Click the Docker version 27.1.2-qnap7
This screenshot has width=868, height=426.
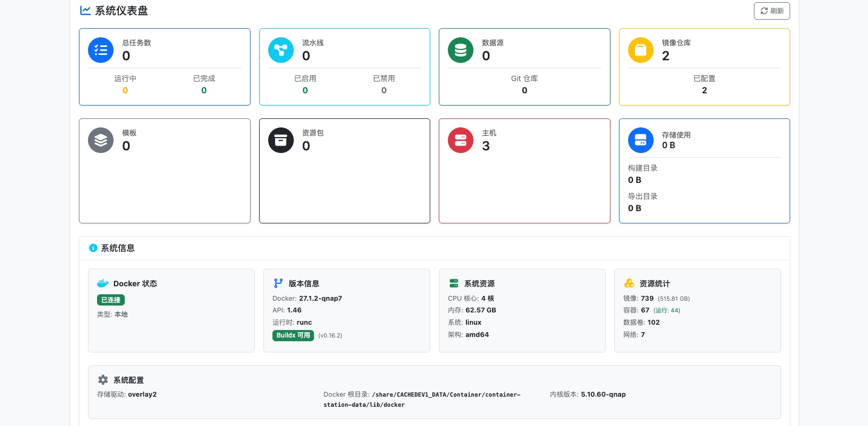pos(320,299)
